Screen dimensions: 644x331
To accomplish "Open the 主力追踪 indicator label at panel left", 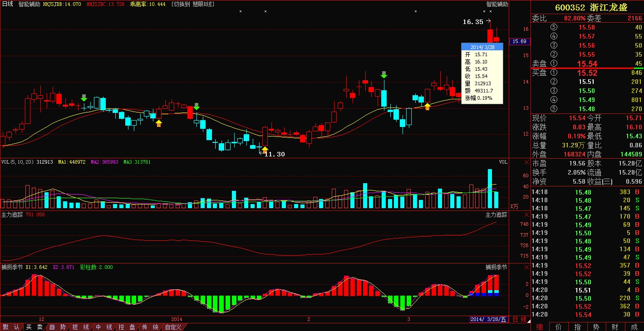I will click(x=12, y=214).
